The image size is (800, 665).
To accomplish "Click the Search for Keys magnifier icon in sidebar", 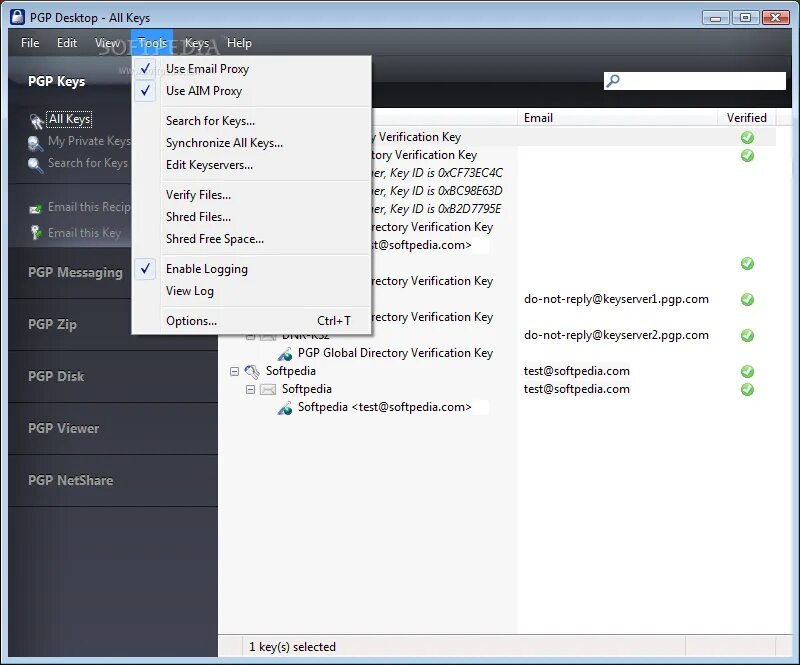I will point(35,165).
